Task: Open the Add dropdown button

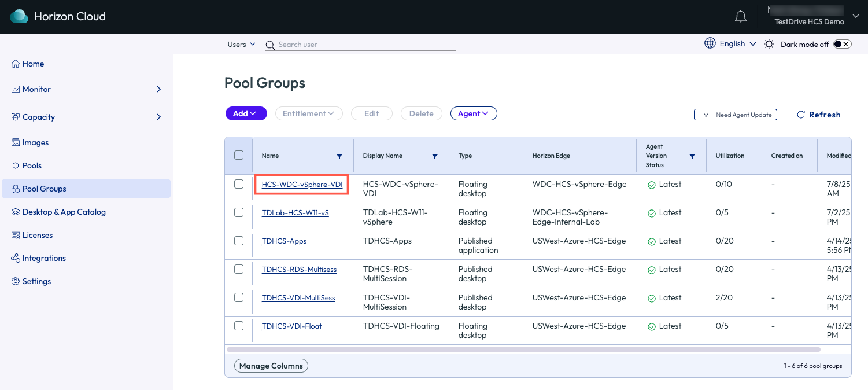Action: [246, 113]
